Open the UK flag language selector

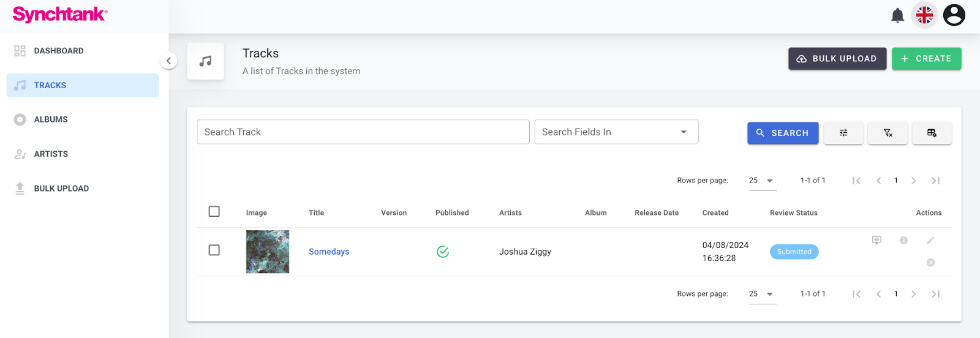(x=924, y=15)
